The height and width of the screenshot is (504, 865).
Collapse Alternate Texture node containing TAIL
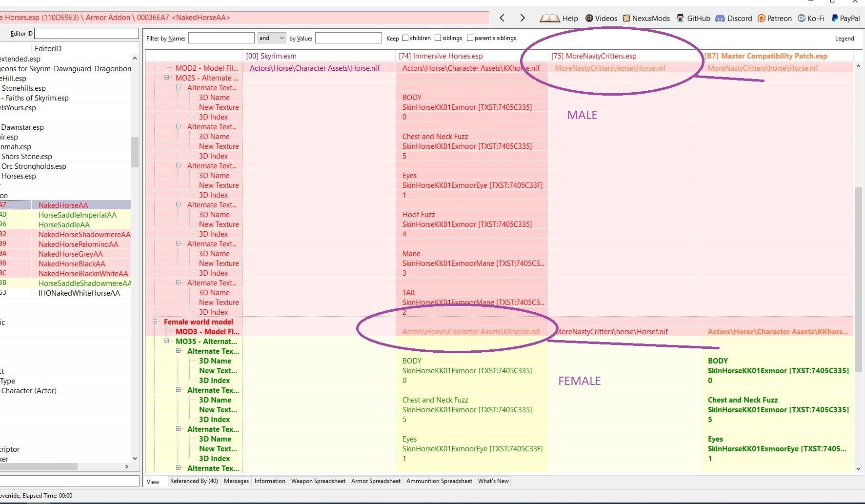[179, 282]
